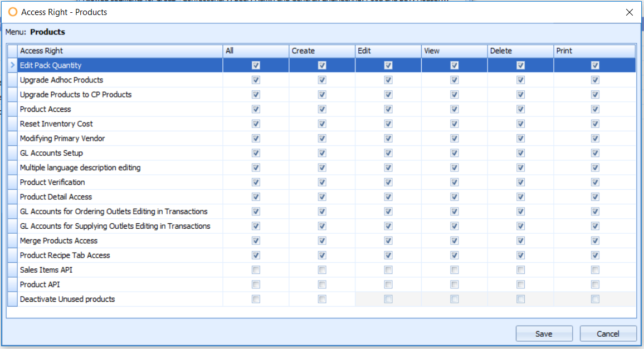Enable the Create checkbox for Product API

(x=321, y=284)
